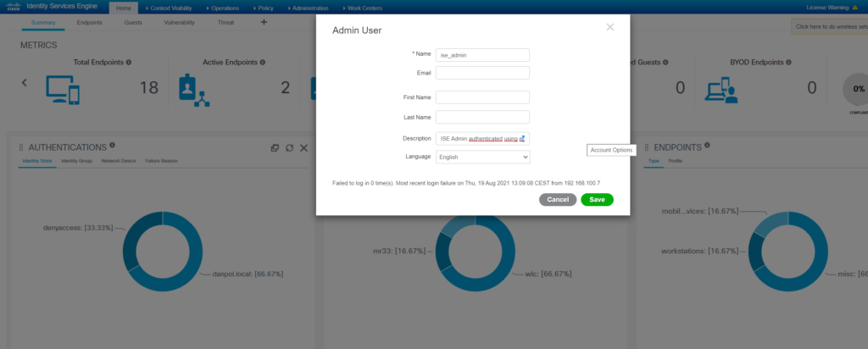Focus the First Name input field
This screenshot has height=349, width=868.
point(482,97)
